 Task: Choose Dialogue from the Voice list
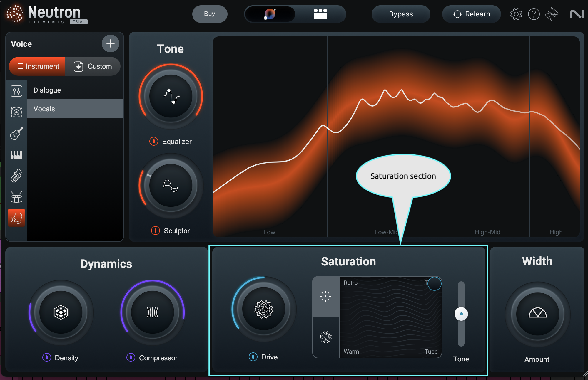(x=75, y=90)
